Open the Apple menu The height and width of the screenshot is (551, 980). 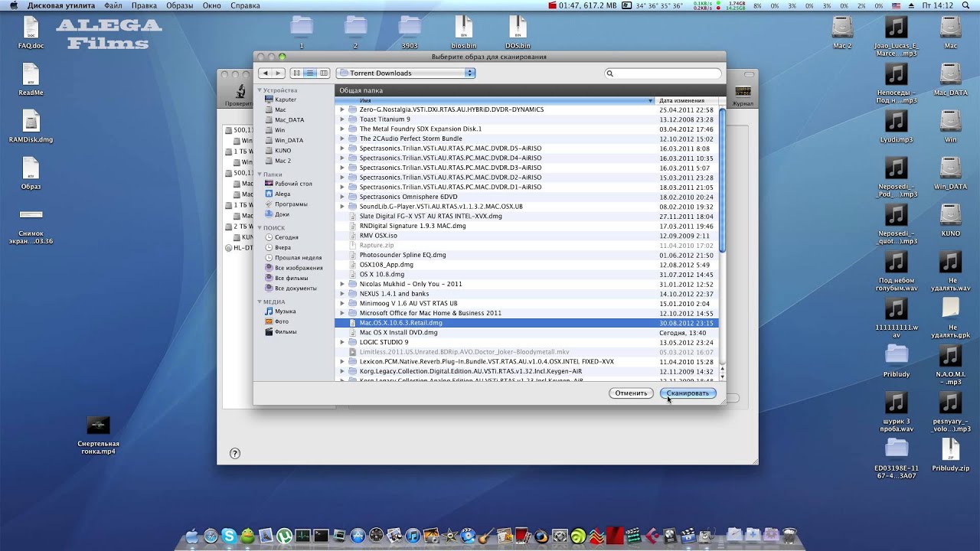(13, 5)
